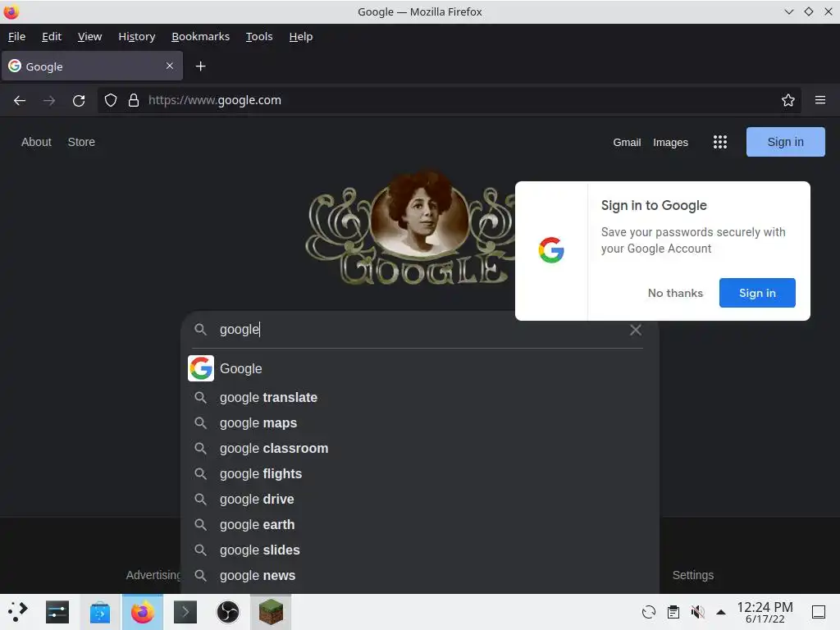The width and height of the screenshot is (840, 630).
Task: Toggle the muted volume tray icon
Action: (x=697, y=612)
